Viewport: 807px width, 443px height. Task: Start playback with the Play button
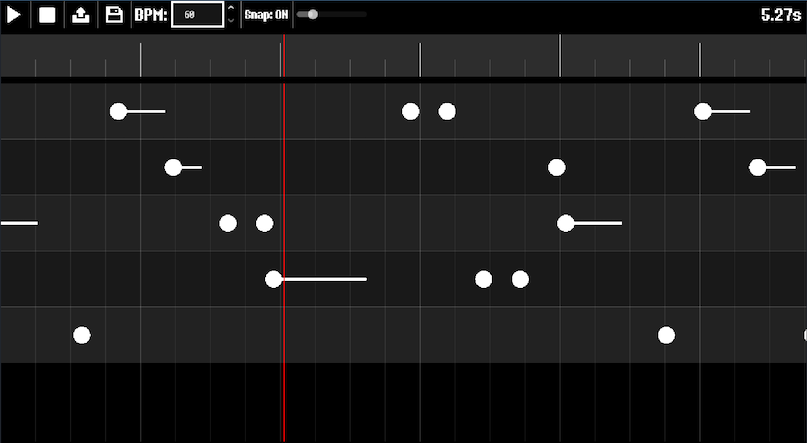14,15
